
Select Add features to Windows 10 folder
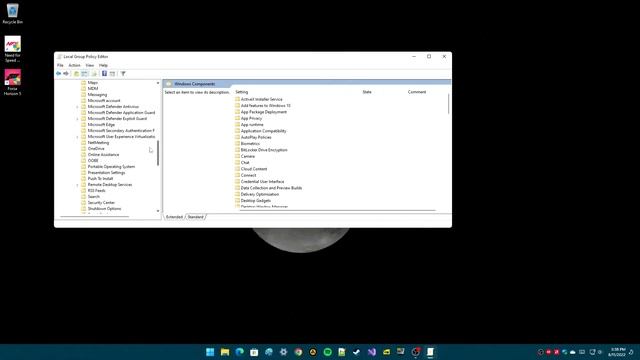(x=265, y=106)
